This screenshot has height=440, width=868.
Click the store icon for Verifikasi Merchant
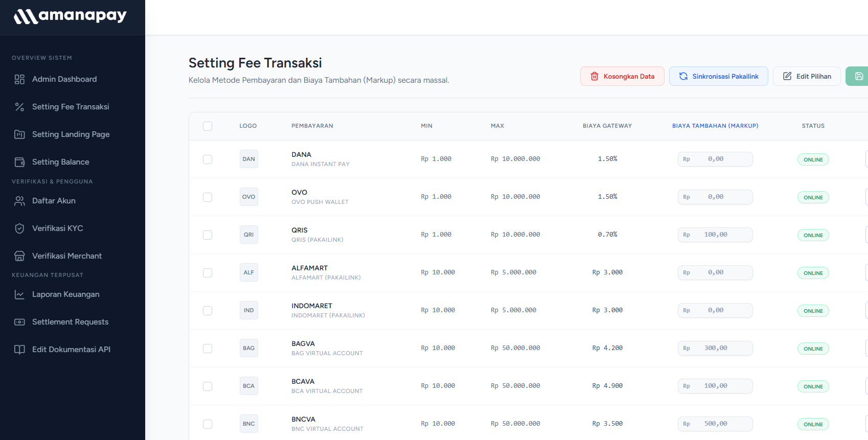[x=19, y=256]
